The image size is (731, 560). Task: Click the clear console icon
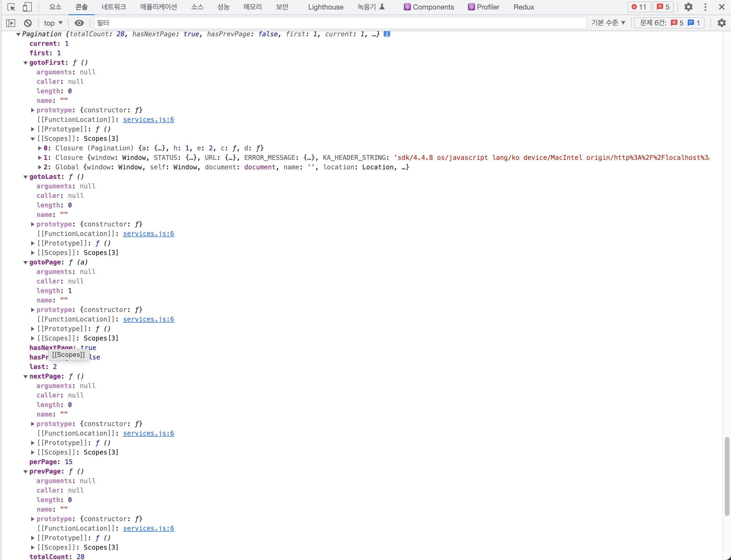(x=28, y=23)
